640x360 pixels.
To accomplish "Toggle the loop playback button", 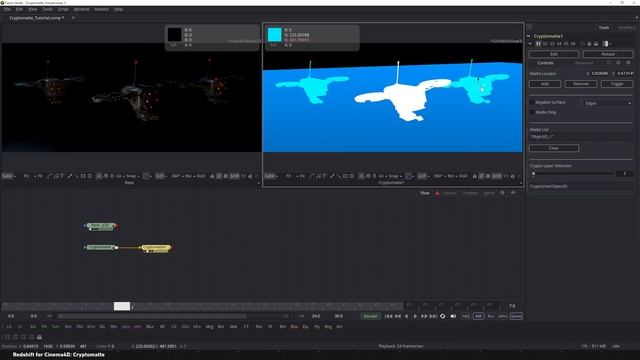I will 442,316.
